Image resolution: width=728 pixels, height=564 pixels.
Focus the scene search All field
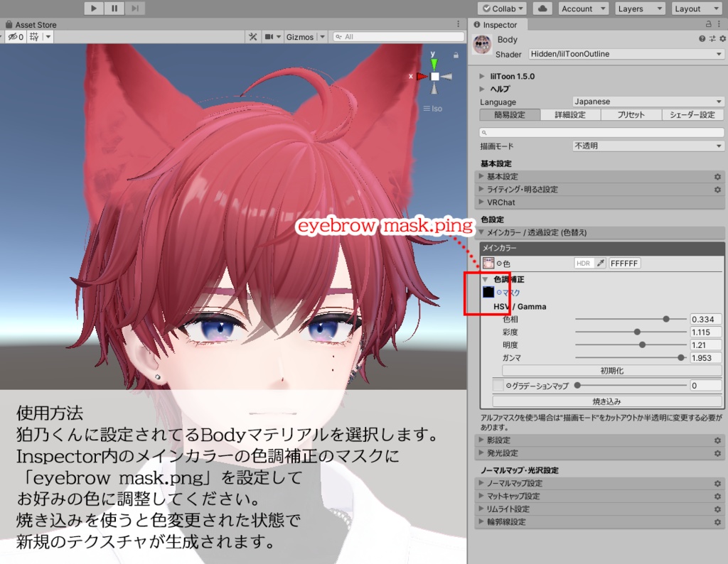coord(399,37)
